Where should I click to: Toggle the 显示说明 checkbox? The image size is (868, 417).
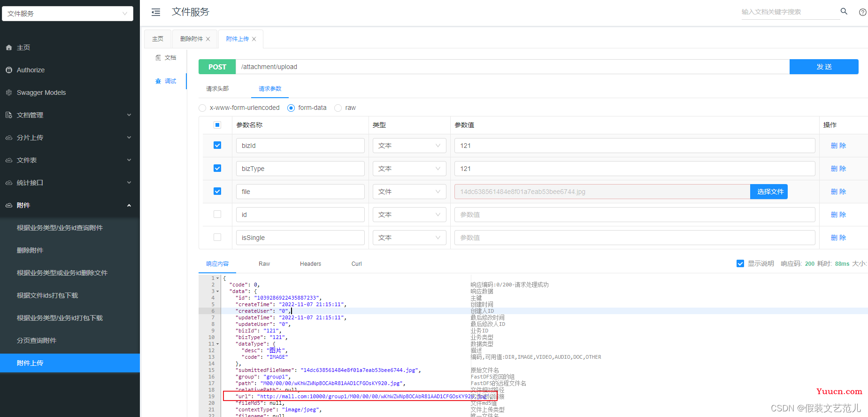740,263
